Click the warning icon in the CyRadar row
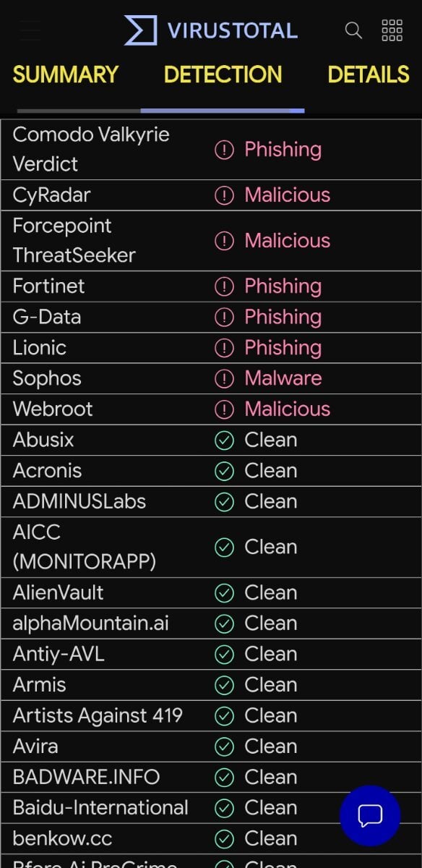The width and height of the screenshot is (422, 868). click(225, 195)
